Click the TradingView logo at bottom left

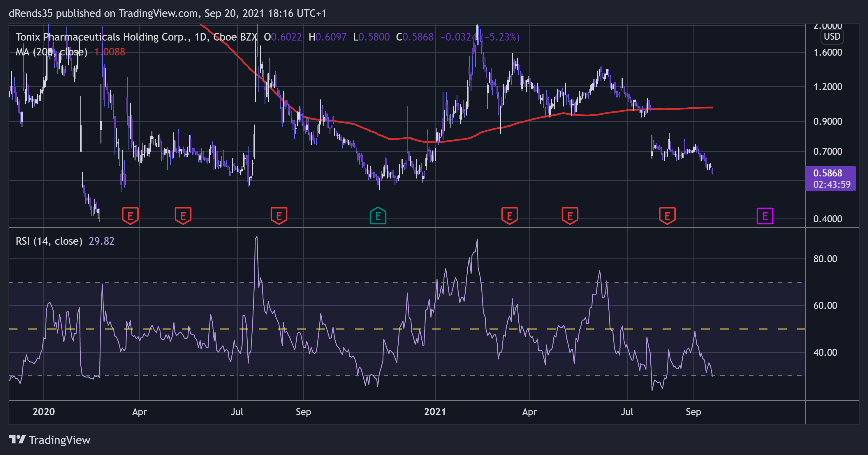point(50,440)
